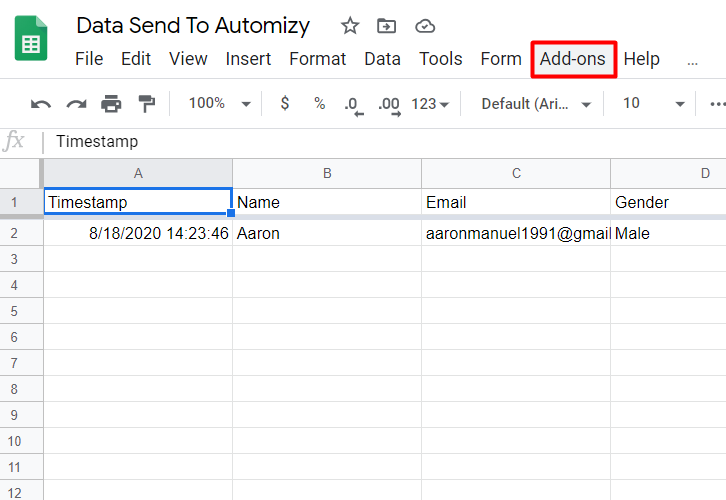Click the move to folder icon
Image resolution: width=726 pixels, height=500 pixels.
[386, 26]
